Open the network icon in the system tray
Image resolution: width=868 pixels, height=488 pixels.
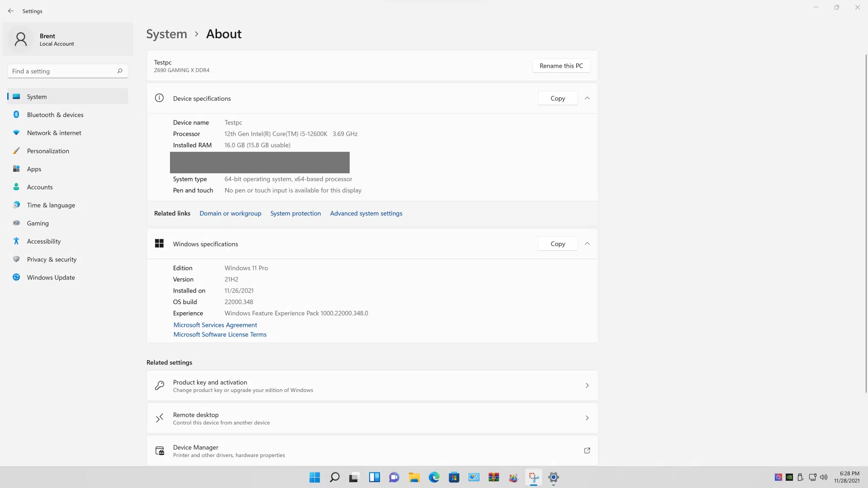812,477
